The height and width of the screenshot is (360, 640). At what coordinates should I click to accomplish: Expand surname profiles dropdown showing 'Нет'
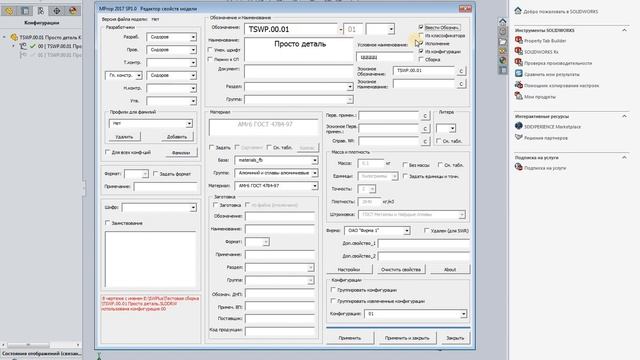pyautogui.click(x=189, y=124)
